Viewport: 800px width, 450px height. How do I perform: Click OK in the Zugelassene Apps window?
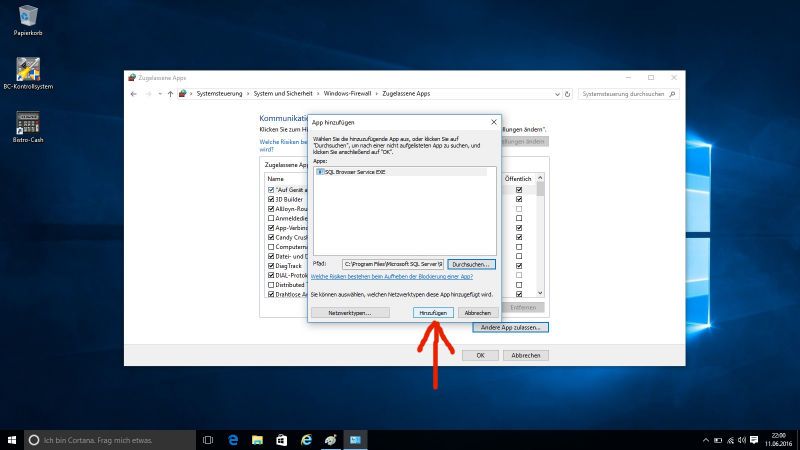[x=480, y=356]
